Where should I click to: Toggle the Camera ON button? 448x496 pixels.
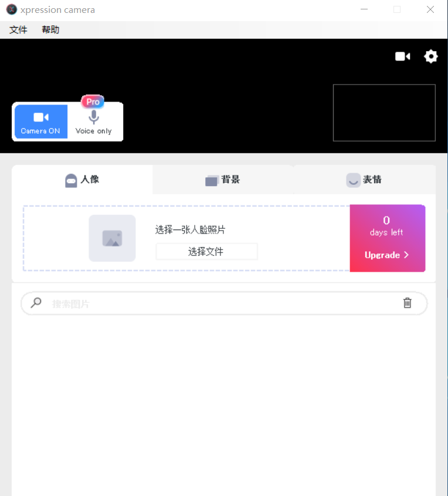[x=41, y=122]
